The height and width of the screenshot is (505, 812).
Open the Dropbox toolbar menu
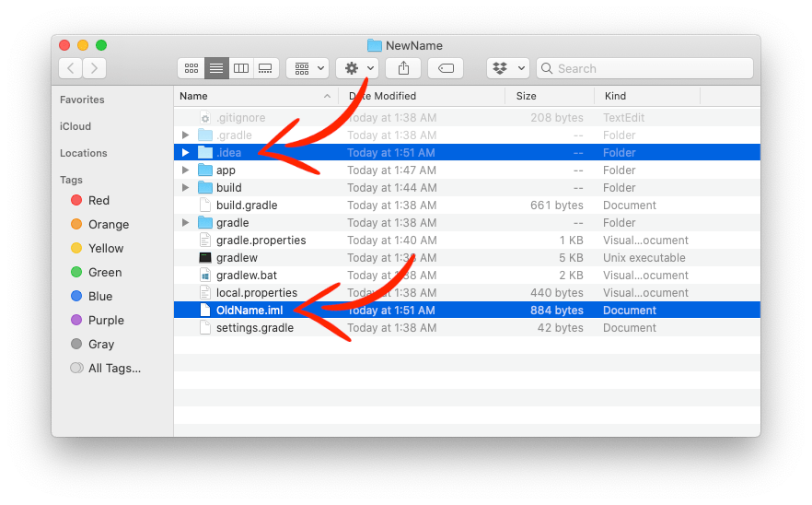pos(508,68)
